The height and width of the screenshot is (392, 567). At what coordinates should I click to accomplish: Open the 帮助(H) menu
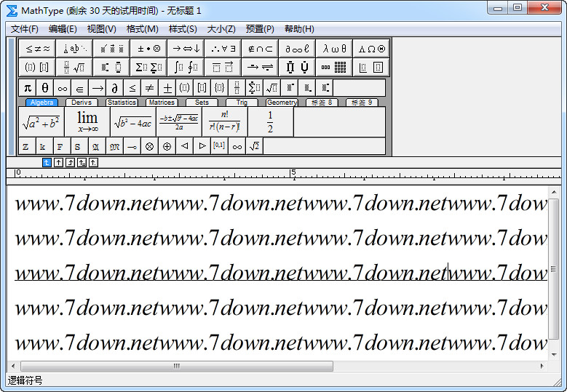coord(298,29)
